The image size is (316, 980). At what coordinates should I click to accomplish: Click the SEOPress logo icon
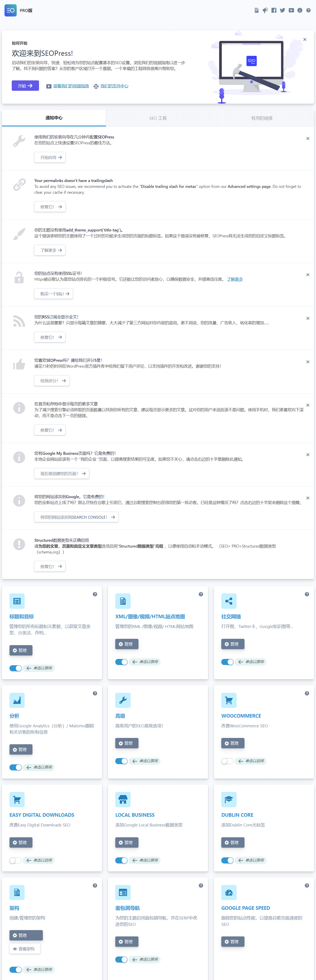coord(11,10)
